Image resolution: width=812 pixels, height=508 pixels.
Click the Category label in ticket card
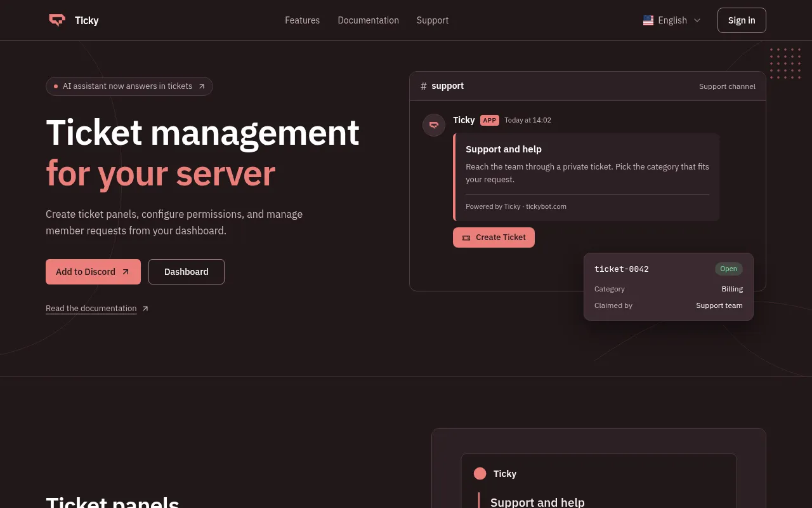click(x=610, y=289)
